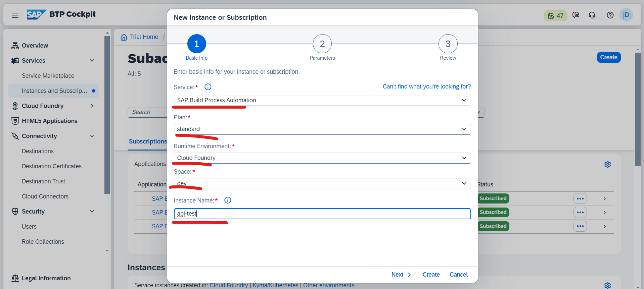Screen dimensions: 644x289
Task: Open the Runtime Environment dropdown
Action: point(322,158)
